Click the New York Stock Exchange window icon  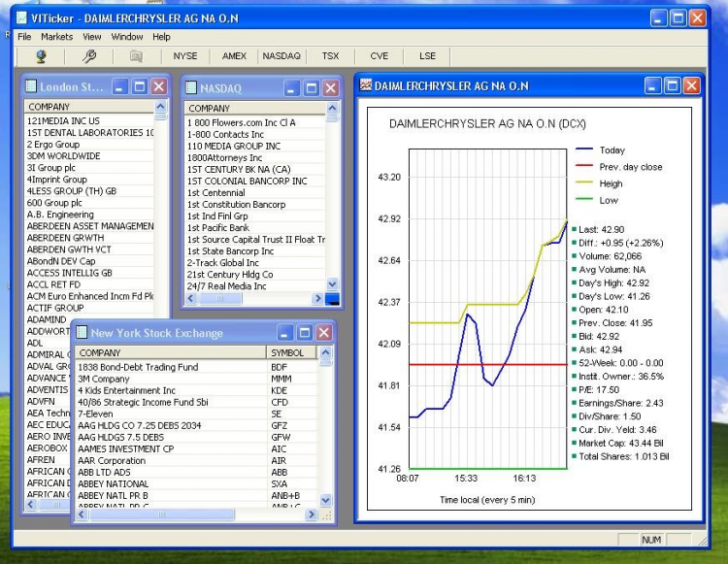(81, 333)
